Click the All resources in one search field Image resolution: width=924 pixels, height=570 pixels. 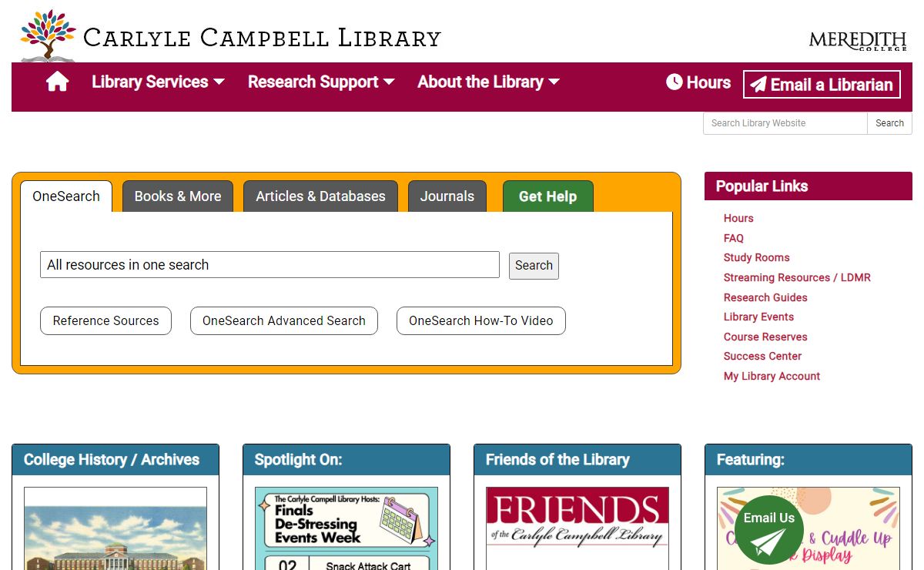click(269, 265)
